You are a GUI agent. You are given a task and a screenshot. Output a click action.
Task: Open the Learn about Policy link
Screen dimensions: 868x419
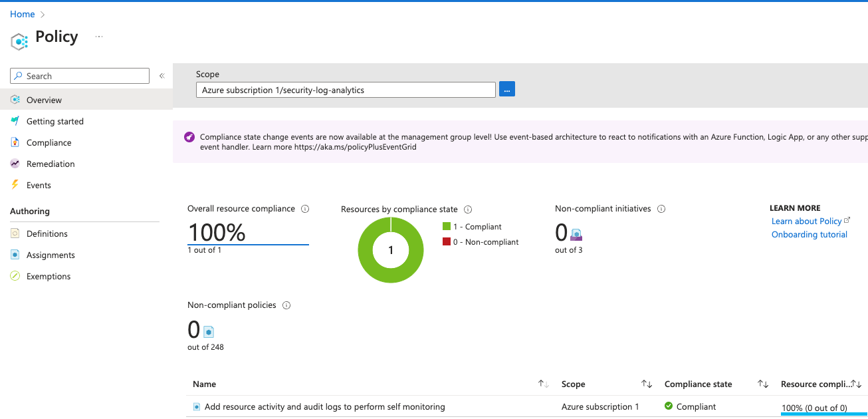tap(806, 221)
